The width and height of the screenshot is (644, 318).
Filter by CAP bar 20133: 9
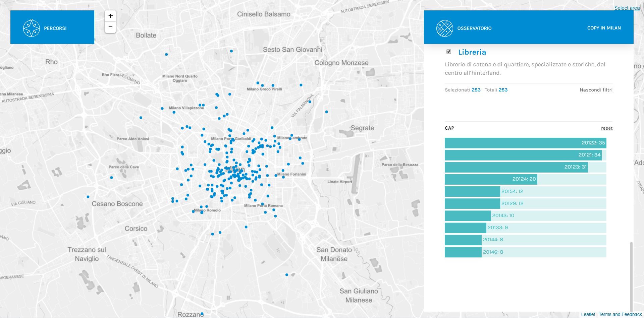pyautogui.click(x=525, y=228)
